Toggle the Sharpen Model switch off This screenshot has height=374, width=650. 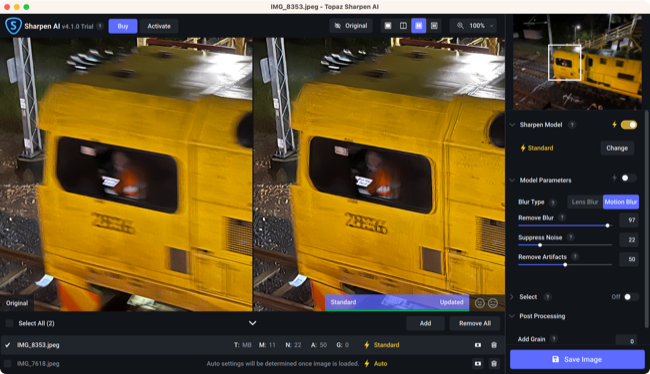click(629, 125)
